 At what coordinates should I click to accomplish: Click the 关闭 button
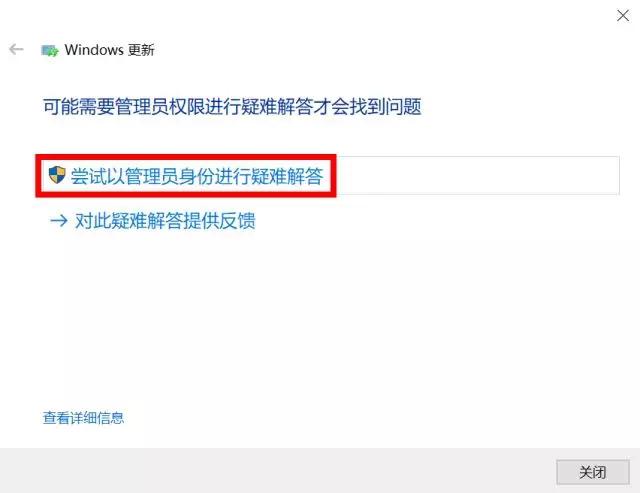pyautogui.click(x=593, y=472)
